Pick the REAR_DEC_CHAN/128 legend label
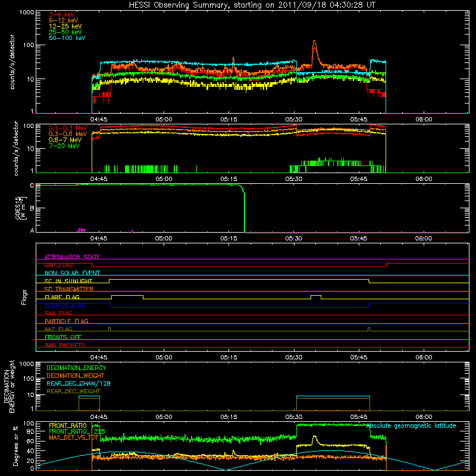The height and width of the screenshot is (476, 476). (x=79, y=383)
